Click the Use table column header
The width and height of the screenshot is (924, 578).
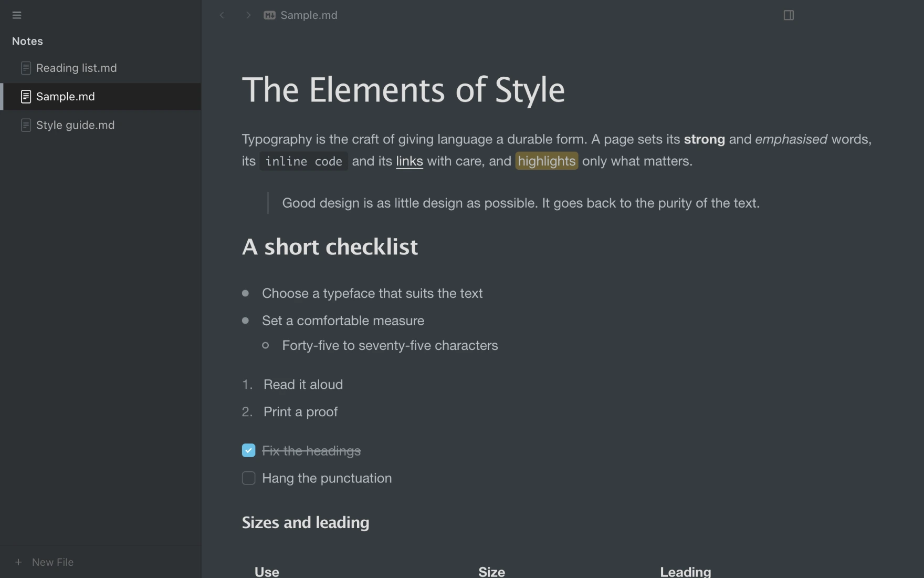pos(267,572)
